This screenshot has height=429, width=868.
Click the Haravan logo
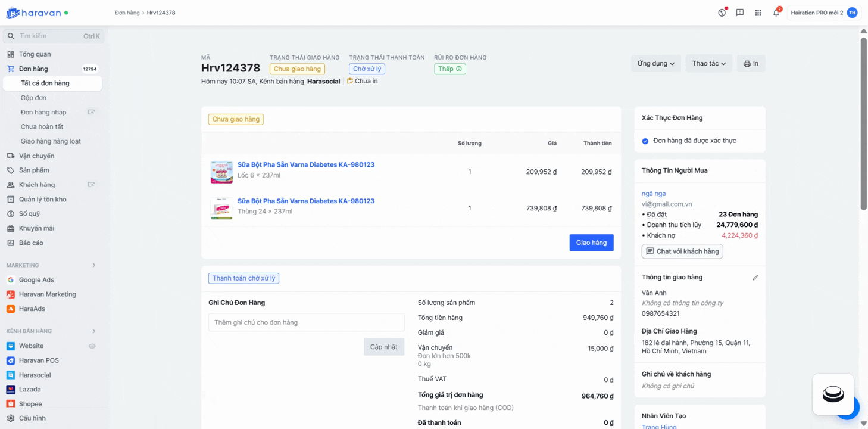point(37,13)
